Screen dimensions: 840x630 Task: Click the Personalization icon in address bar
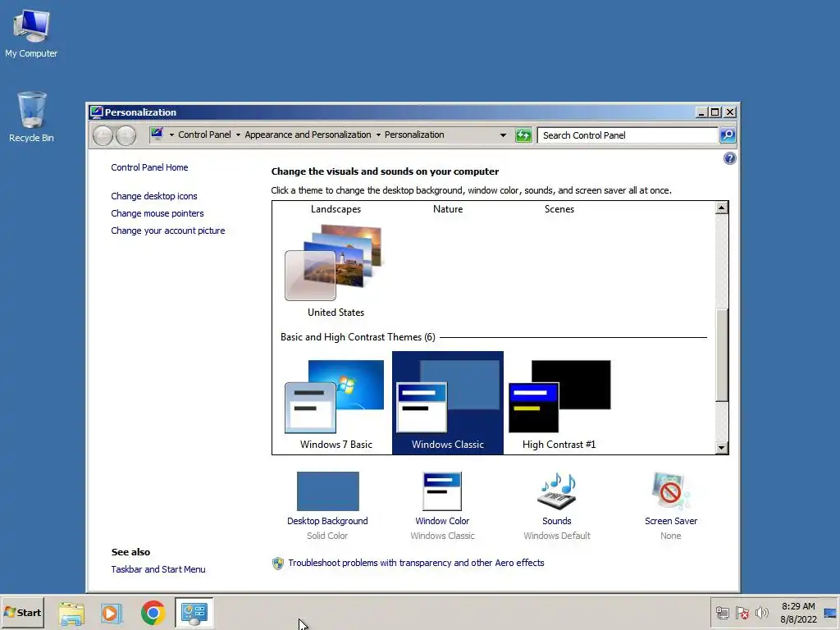157,134
